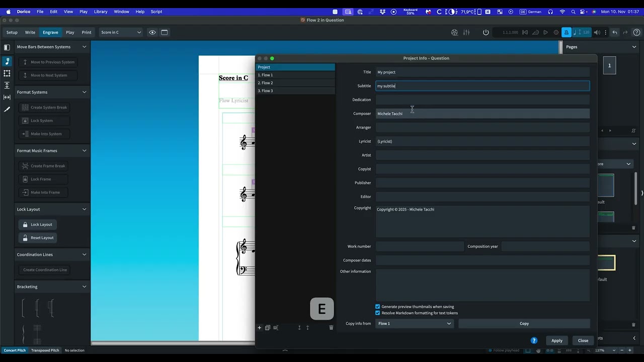
Task: Add a new flow with the plus icon
Action: tap(260, 328)
